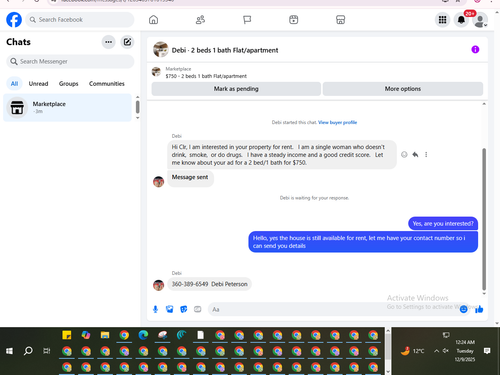Open more actions for Debi's message

(x=426, y=154)
